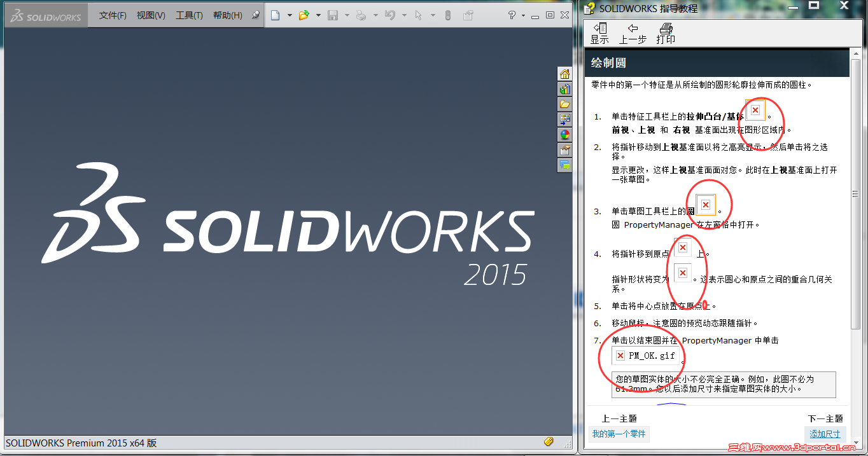Viewport: 868px width, 456px height.
Task: Restore down the SOLIDWORKS main window
Action: coord(550,15)
